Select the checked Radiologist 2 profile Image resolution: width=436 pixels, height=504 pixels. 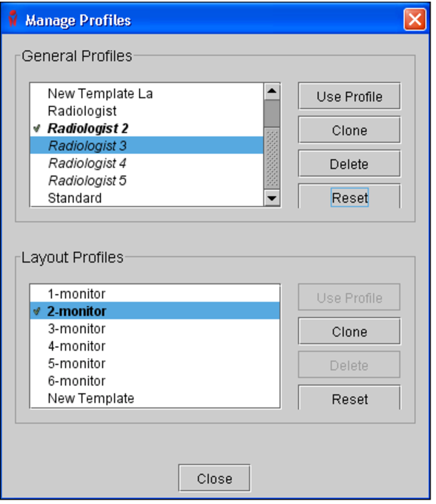pos(88,129)
